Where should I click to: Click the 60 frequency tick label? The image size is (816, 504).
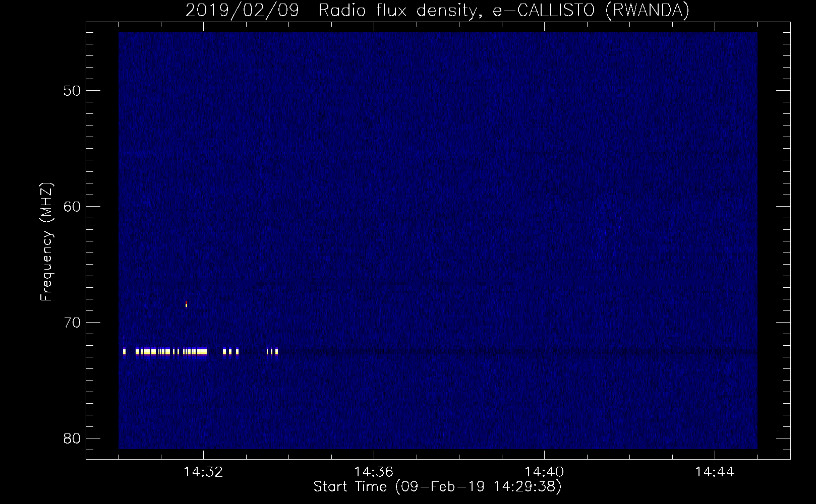(x=72, y=207)
